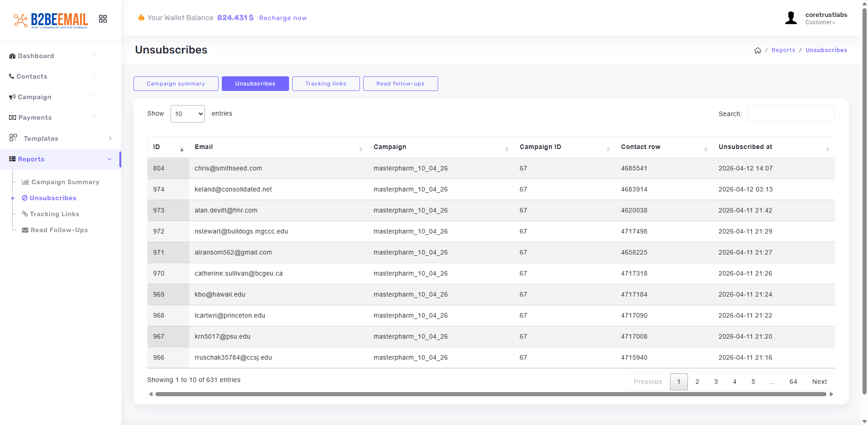Click the Recharge now link
Image resolution: width=868 pixels, height=425 pixels.
(283, 18)
